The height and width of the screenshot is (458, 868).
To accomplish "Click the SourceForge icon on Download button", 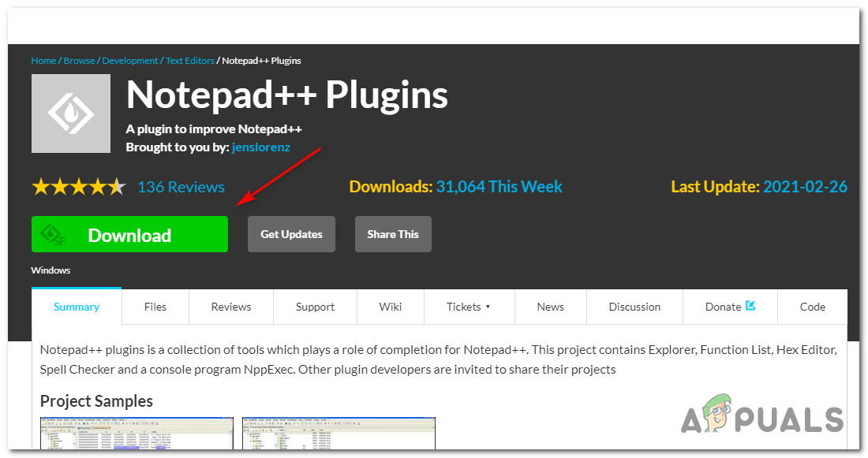I will 53,235.
